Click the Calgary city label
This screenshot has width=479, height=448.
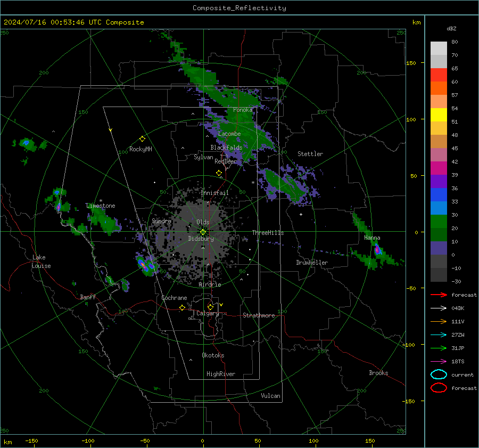(x=208, y=313)
